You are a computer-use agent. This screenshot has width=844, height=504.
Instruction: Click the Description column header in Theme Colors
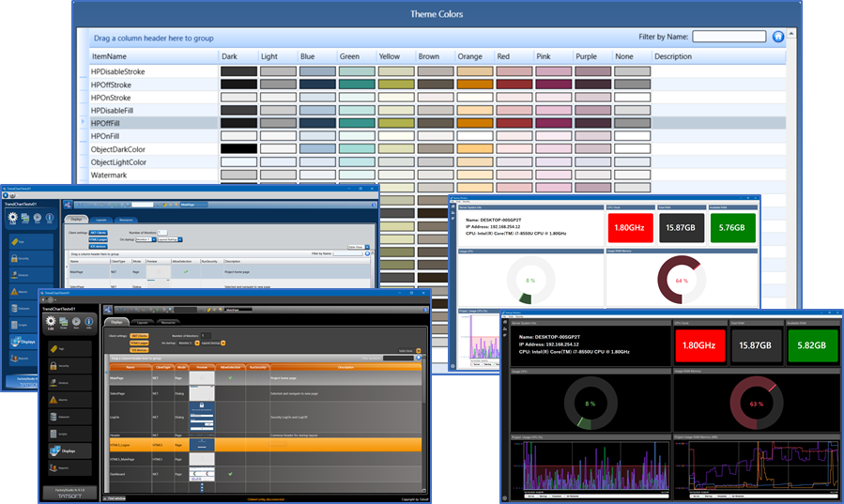point(672,56)
